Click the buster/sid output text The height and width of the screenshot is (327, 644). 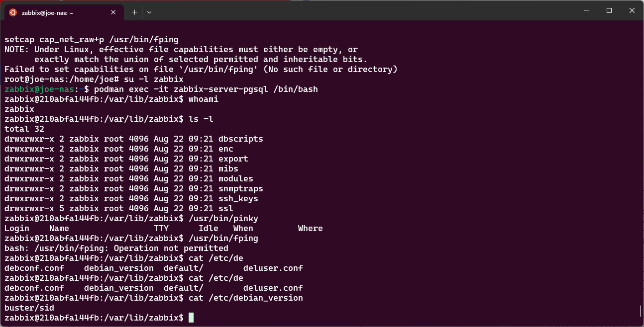29,308
